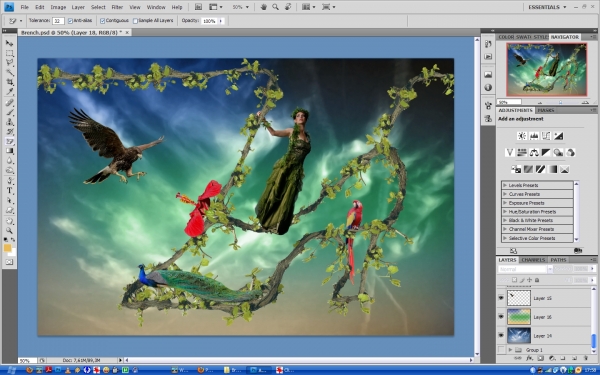Select the Zoom tool in toolbox
Image resolution: width=600 pixels, height=375 pixels.
point(10,230)
